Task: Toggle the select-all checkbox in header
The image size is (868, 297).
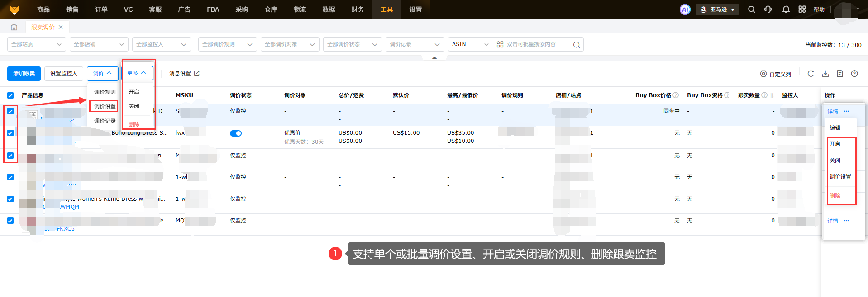Action: click(x=10, y=95)
